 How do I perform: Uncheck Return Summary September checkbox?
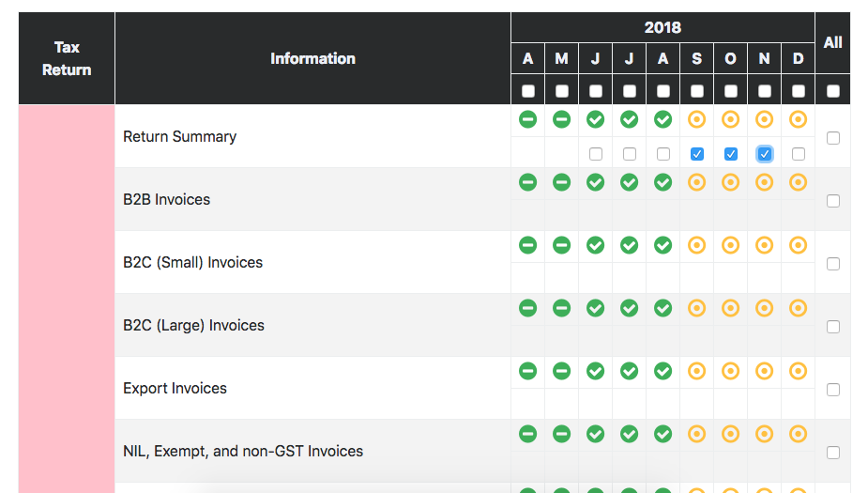pos(697,154)
